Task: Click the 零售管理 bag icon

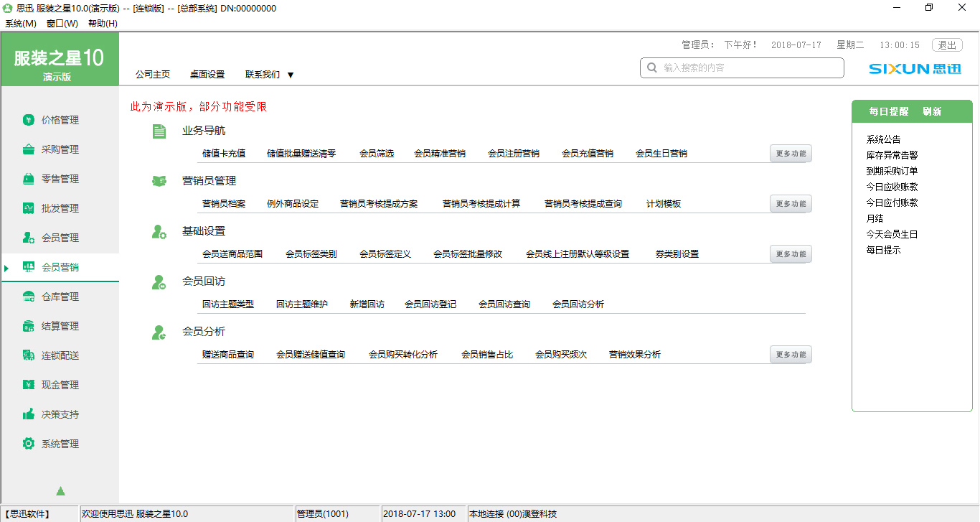Action: 29,179
